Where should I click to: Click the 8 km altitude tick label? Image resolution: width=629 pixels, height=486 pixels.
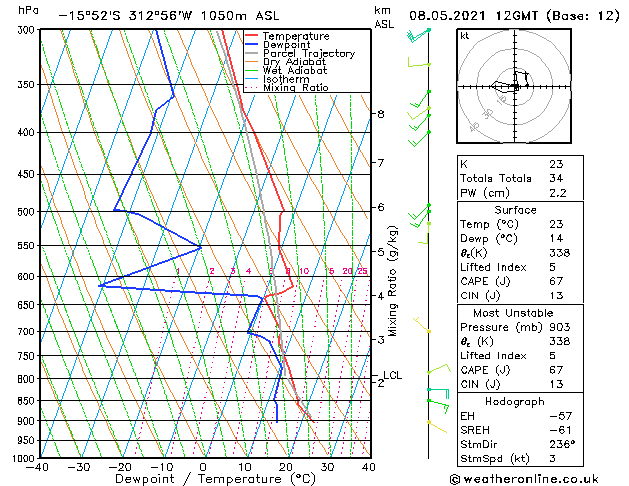pos(381,114)
